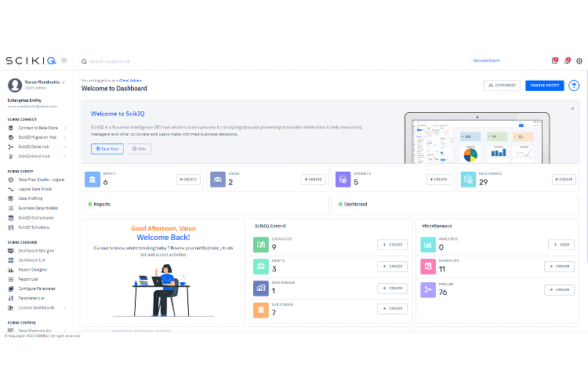Click the Report Designer bar chart icon
Viewport: 588px width, 392px height.
11,270
